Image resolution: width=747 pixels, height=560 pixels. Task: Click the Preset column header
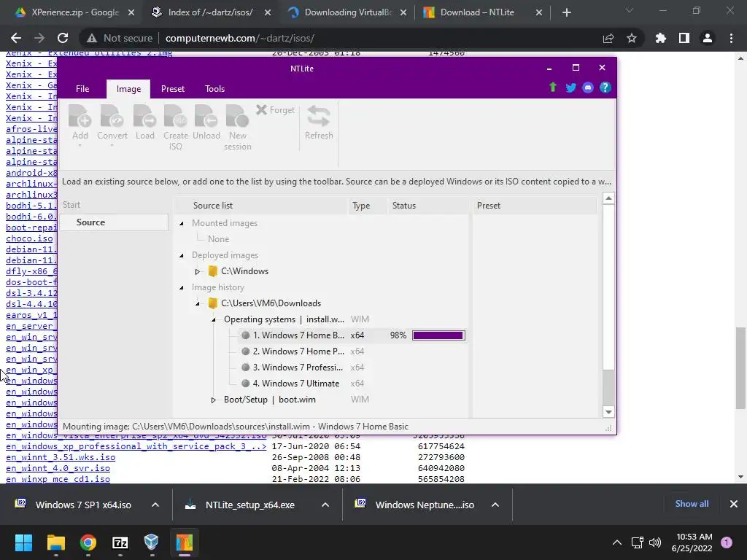(x=534, y=206)
